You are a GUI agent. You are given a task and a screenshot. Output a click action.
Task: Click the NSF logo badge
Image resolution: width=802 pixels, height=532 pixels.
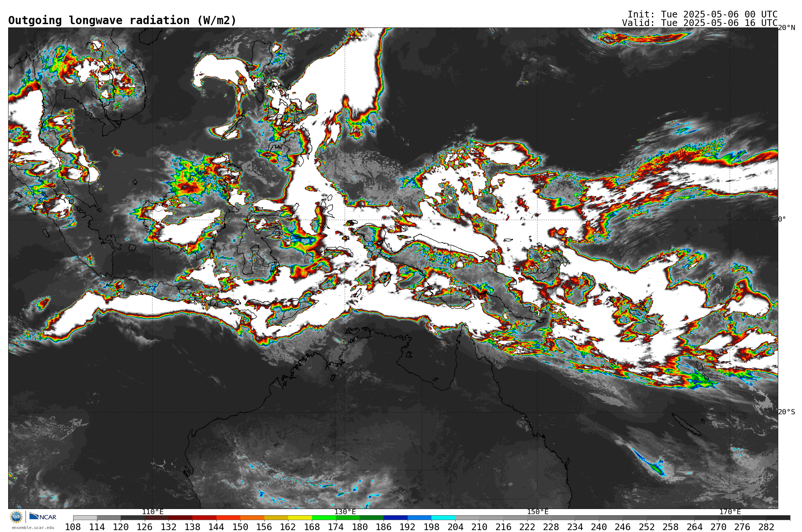click(x=16, y=516)
